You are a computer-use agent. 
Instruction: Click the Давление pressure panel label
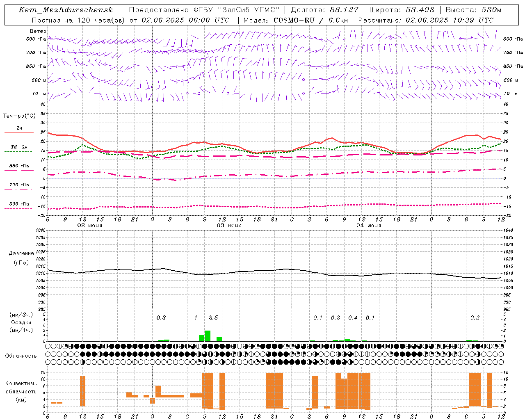21,253
